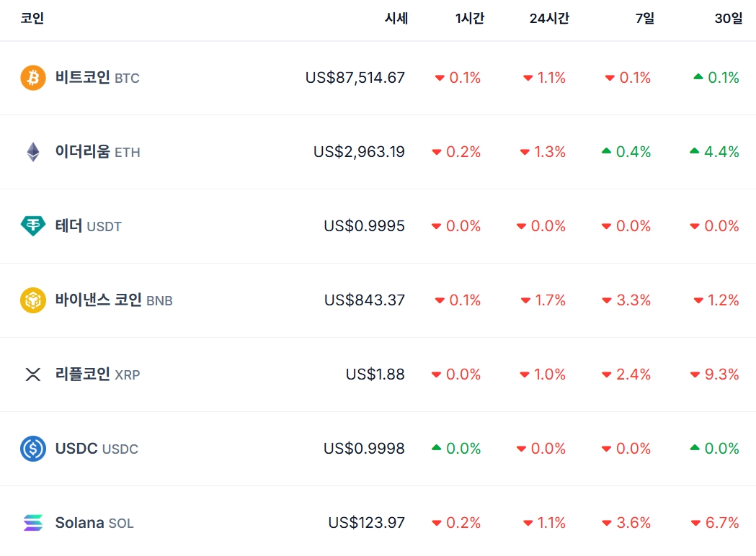The image size is (756, 556).
Task: Click the Solana logo icon
Action: point(33,523)
